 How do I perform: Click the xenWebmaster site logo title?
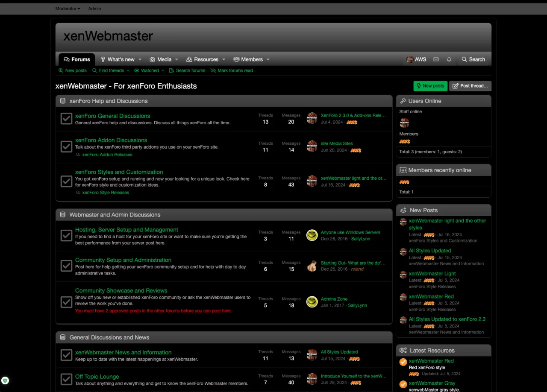[108, 36]
